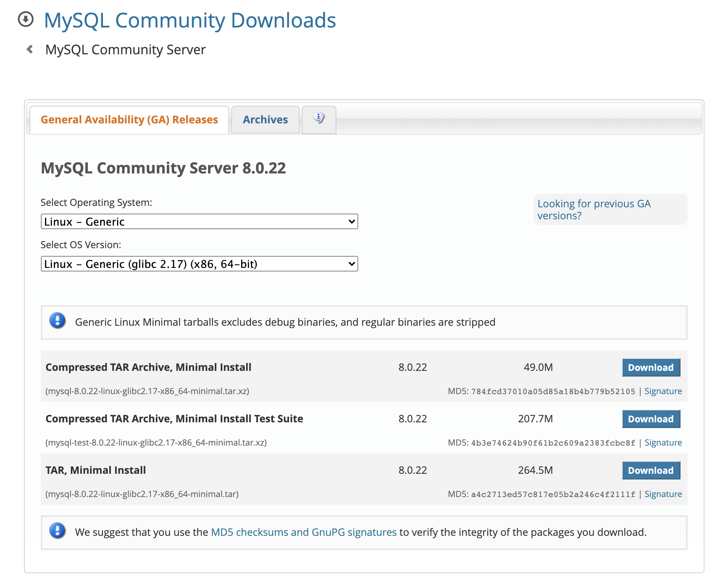Click the blue exclamation icon in tarballs notice

click(x=57, y=321)
